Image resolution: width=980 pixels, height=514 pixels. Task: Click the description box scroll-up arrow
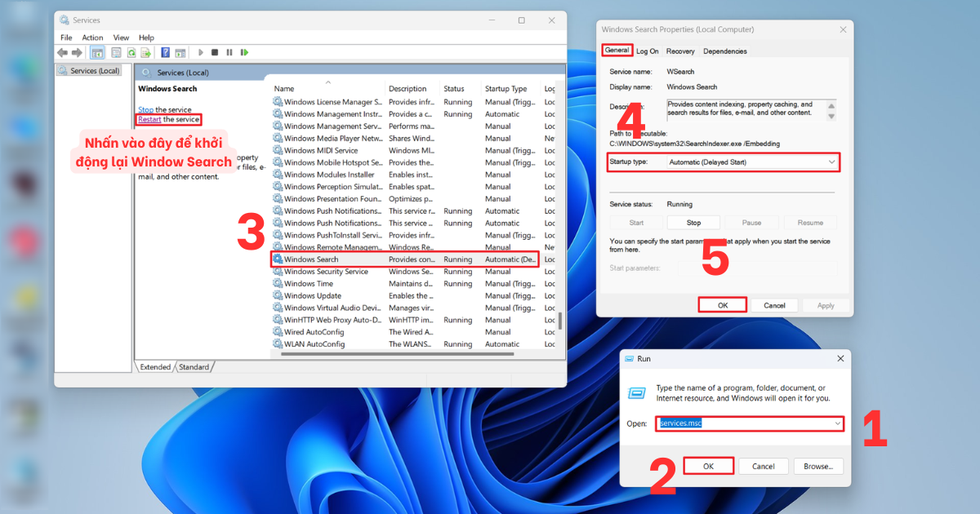(x=831, y=104)
